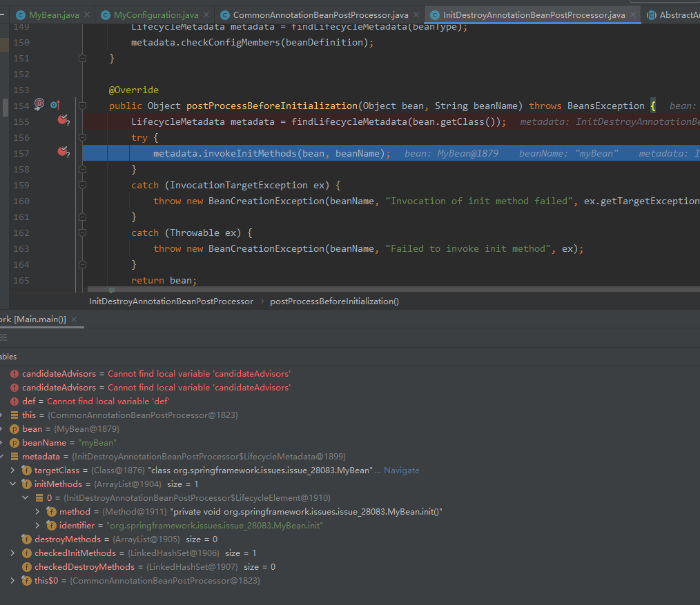Image resolution: width=700 pixels, height=605 pixels.
Task: Click the field icon next to 'initMethods'
Action: 27,484
